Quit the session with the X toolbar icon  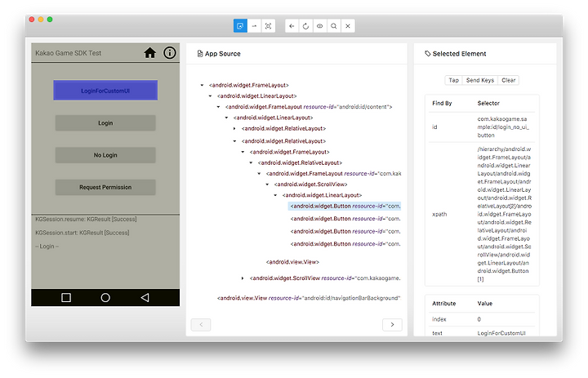pos(348,26)
